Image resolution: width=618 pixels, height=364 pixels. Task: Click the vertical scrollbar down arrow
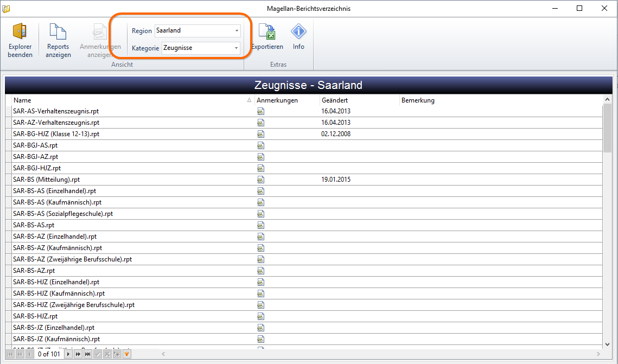tap(607, 344)
